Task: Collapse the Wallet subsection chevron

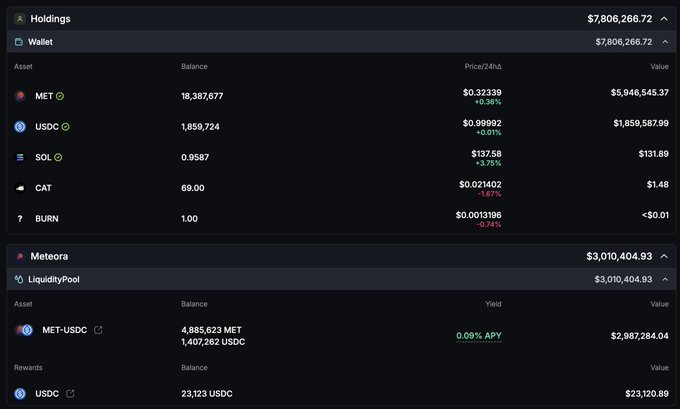Action: coord(662,42)
